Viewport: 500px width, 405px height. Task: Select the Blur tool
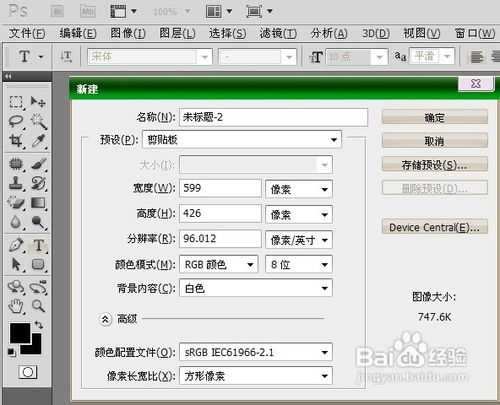click(x=16, y=222)
